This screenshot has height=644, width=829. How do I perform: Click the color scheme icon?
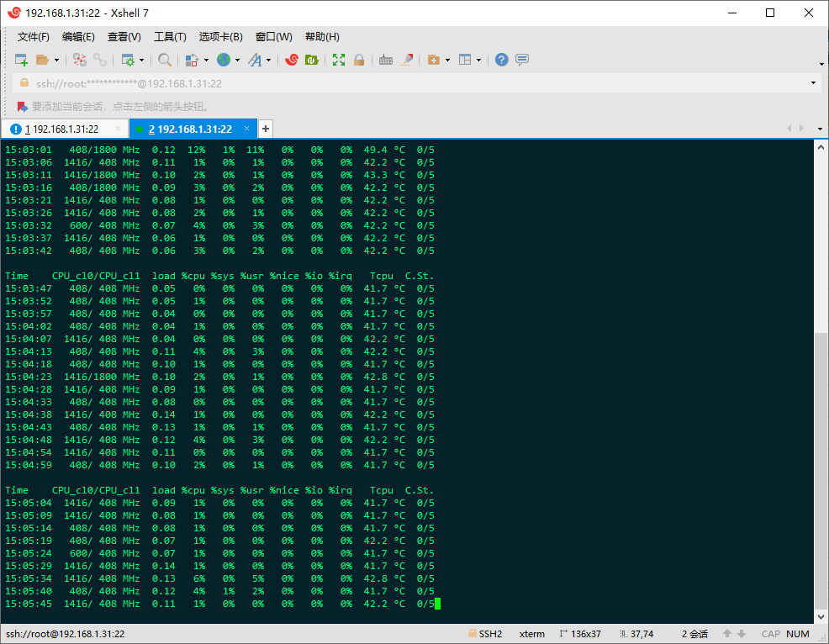pos(192,60)
